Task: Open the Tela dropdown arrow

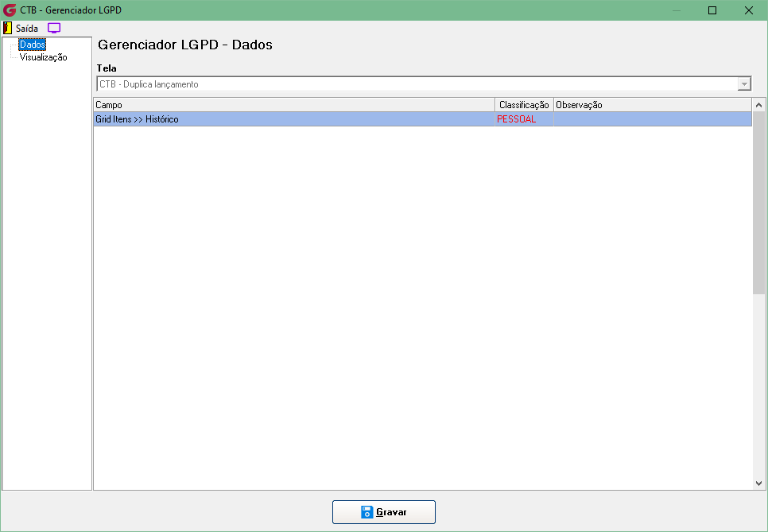Action: tap(744, 84)
